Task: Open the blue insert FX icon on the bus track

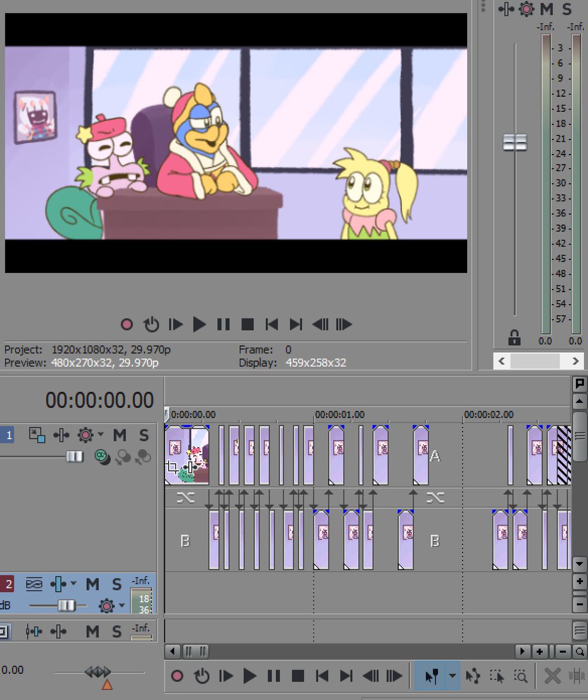Action: pyautogui.click(x=34, y=631)
